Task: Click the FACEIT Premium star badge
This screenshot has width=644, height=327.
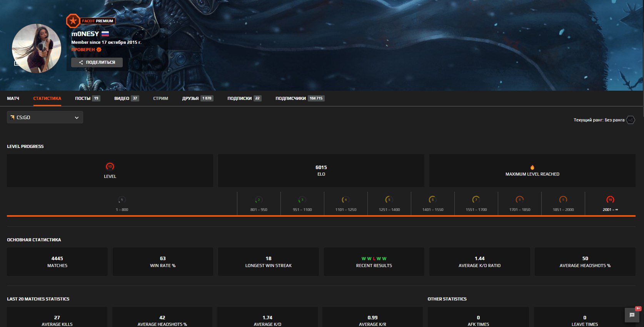Action: 73,21
